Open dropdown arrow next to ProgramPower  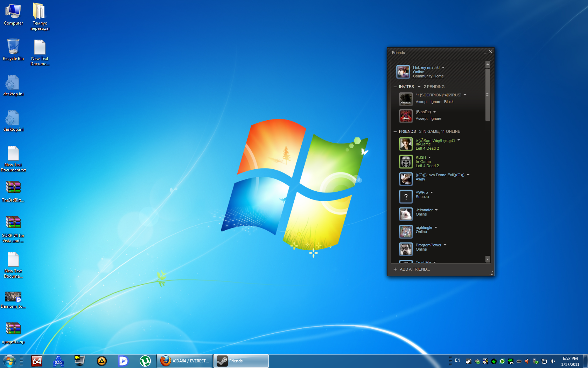[445, 245]
